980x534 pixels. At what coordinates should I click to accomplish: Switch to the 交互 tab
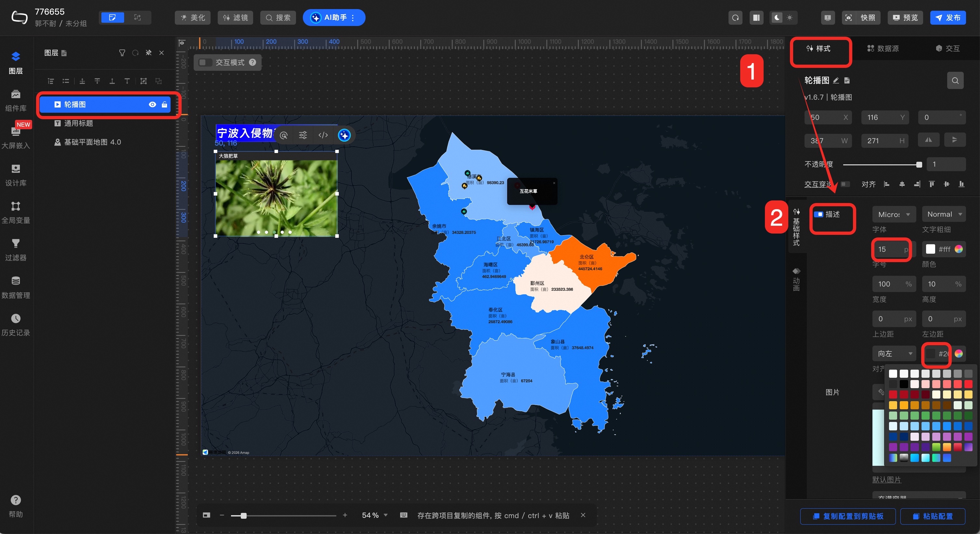(x=948, y=49)
